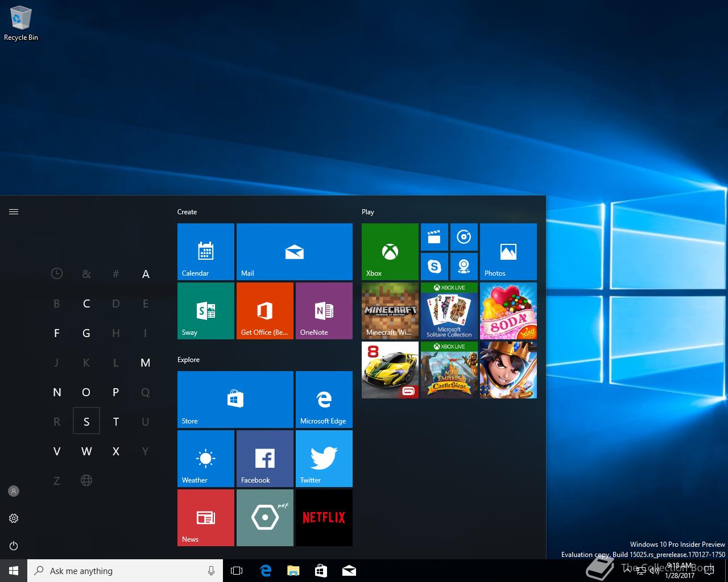
Task: Click the Create group header
Action: point(187,212)
